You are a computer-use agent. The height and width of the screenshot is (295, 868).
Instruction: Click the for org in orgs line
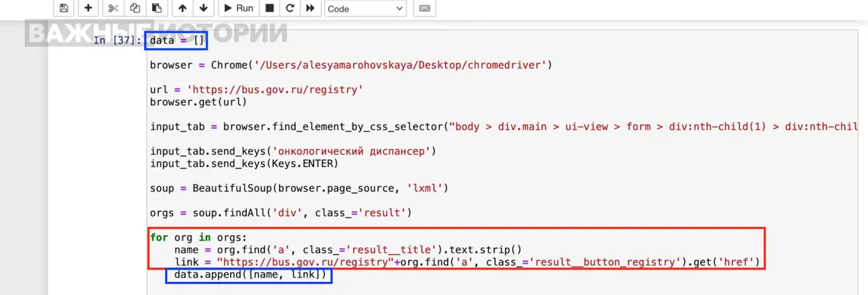click(x=198, y=237)
